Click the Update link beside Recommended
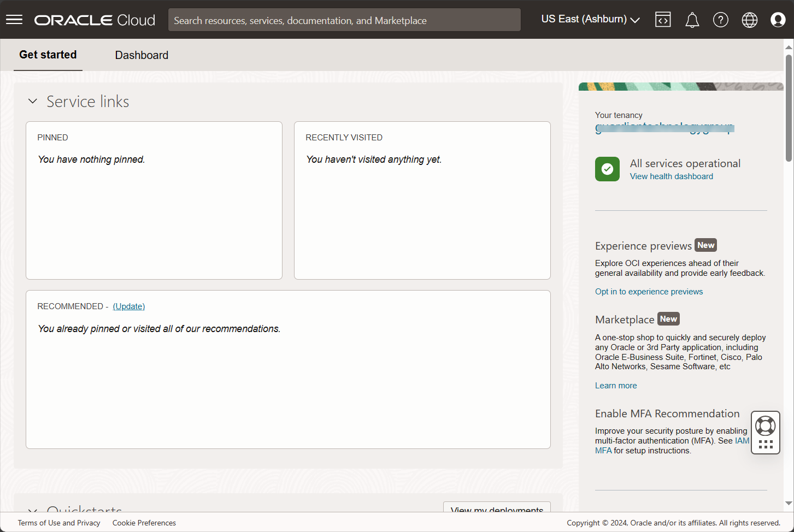The height and width of the screenshot is (532, 794). point(129,306)
